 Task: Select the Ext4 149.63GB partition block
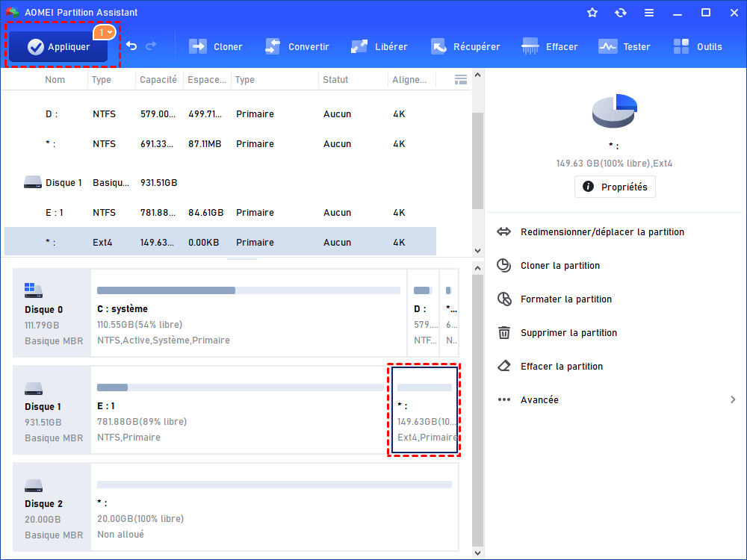pyautogui.click(x=424, y=410)
